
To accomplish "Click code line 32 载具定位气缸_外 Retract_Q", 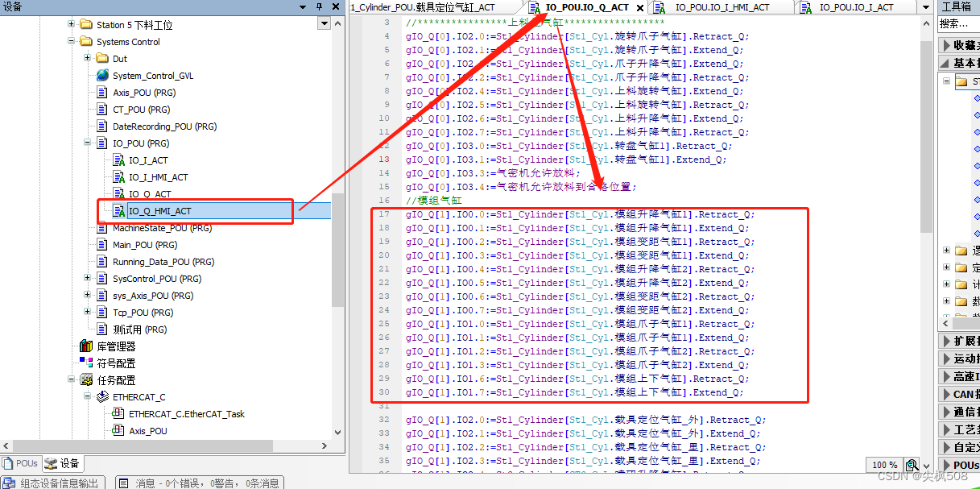I will pyautogui.click(x=586, y=420).
